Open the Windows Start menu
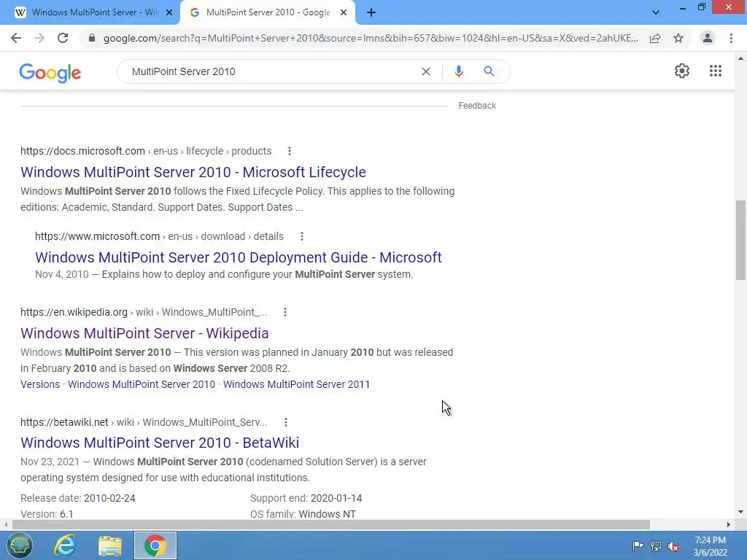747x560 pixels. click(19, 545)
